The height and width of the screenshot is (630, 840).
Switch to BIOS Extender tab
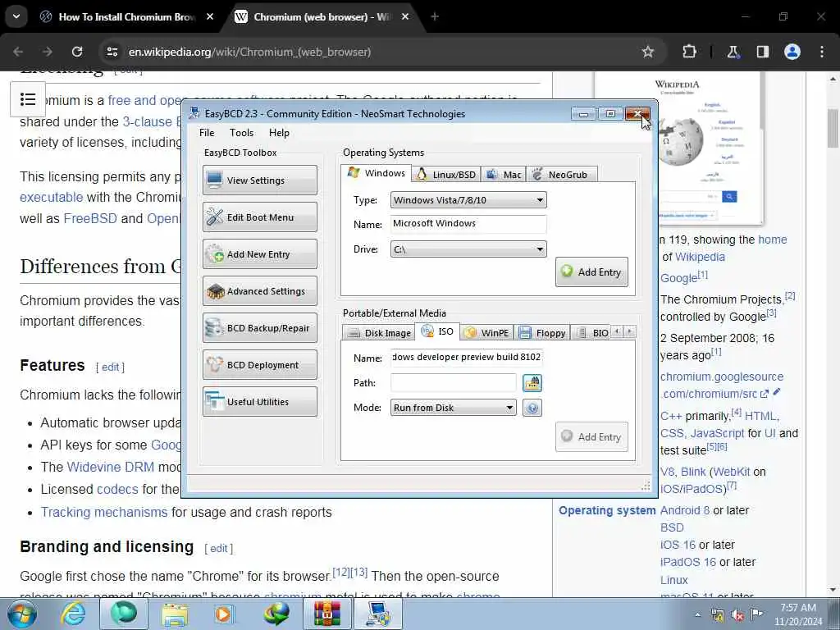[591, 333]
